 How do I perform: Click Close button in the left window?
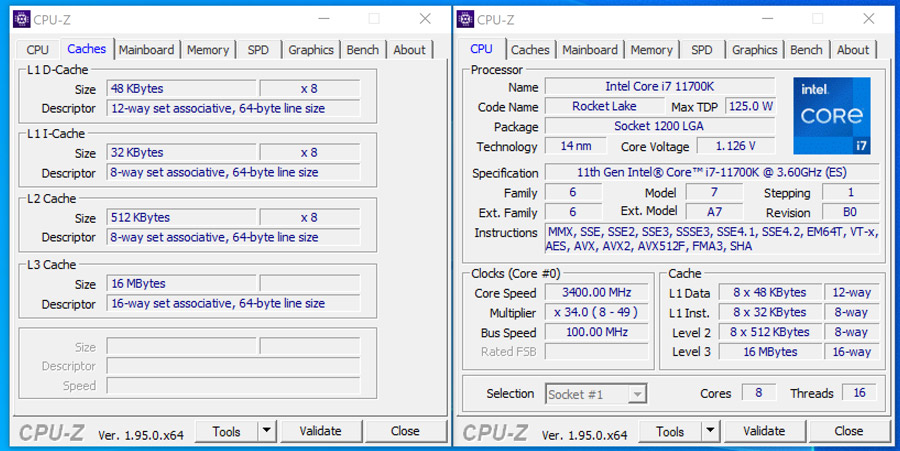405,431
